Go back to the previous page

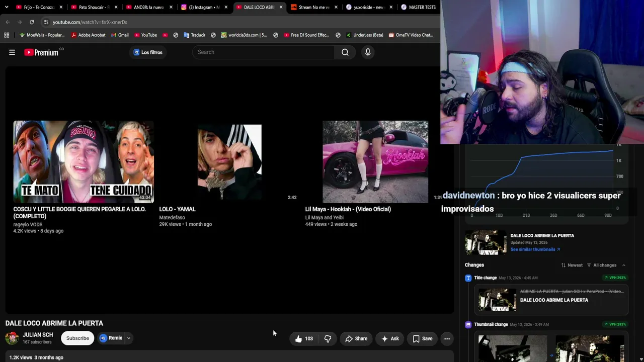coord(8,22)
